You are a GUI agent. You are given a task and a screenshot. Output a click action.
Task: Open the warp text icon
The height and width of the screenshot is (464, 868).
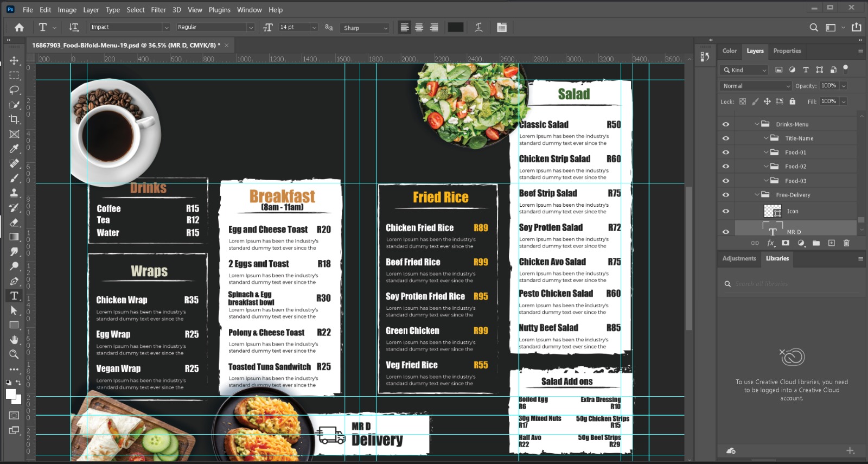(x=478, y=28)
